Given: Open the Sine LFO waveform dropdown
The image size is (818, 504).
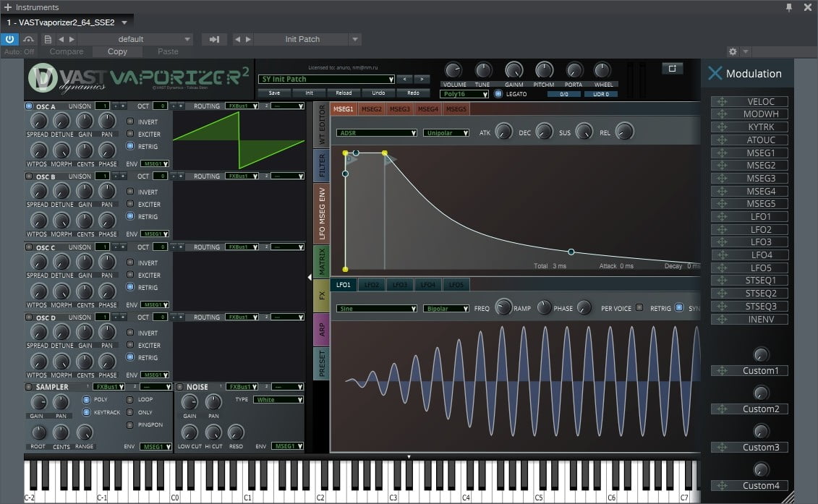Looking at the screenshot, I should point(377,309).
